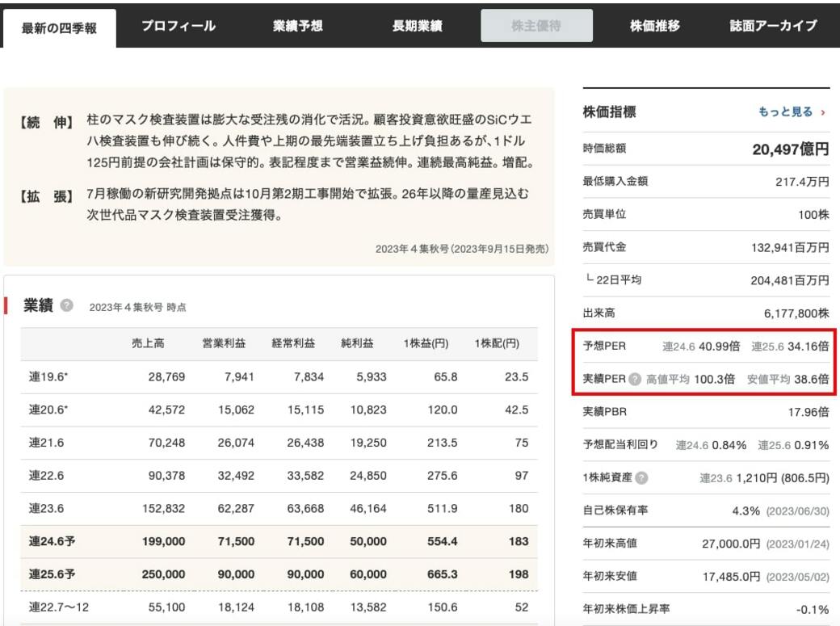Viewport: 840px width, 626px height.
Task: Click the question mark icon next to 実績PER
Action: tap(635, 379)
